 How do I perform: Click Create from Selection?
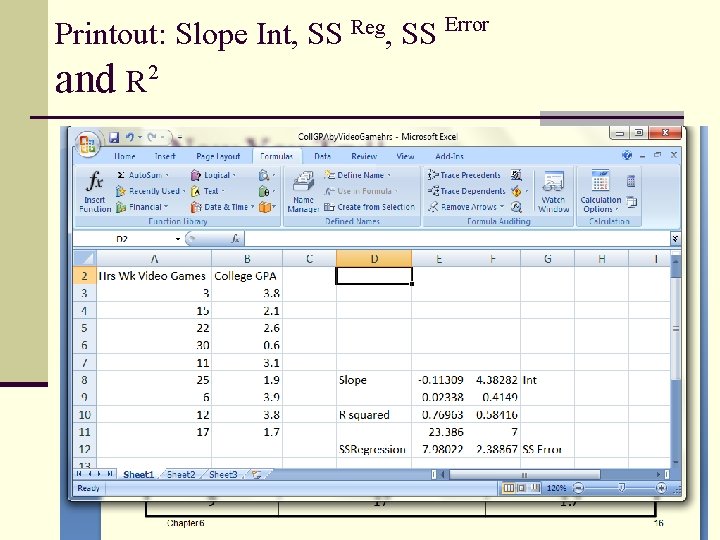pyautogui.click(x=369, y=207)
